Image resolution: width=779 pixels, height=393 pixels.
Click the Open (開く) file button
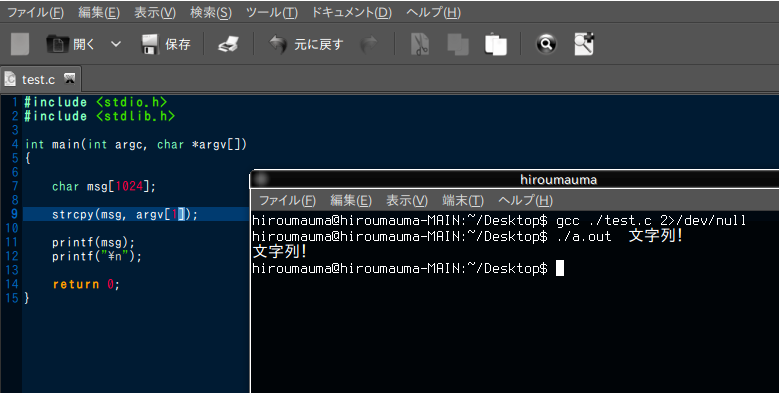(70, 44)
